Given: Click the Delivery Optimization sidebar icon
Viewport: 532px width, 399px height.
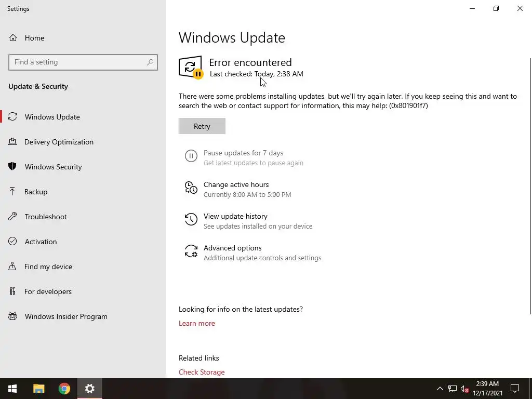Looking at the screenshot, I should [x=12, y=141].
